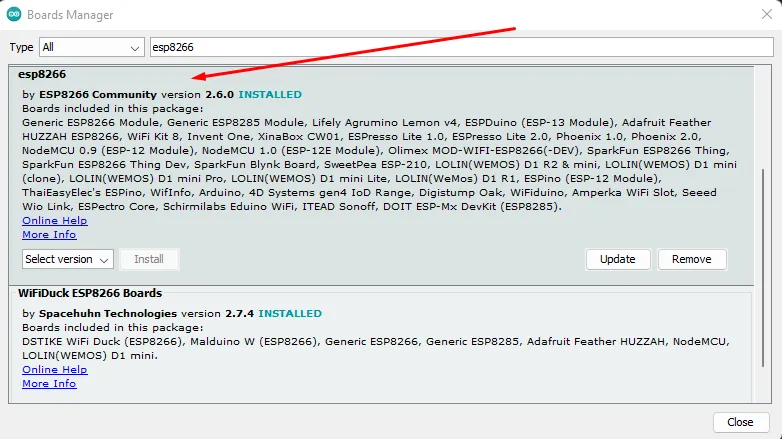
Task: Select the WiFiDuck ESP8266 Boards title
Action: point(90,293)
